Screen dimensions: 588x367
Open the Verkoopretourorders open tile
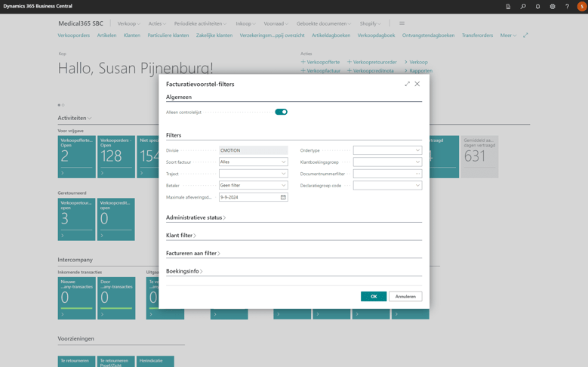pos(76,219)
